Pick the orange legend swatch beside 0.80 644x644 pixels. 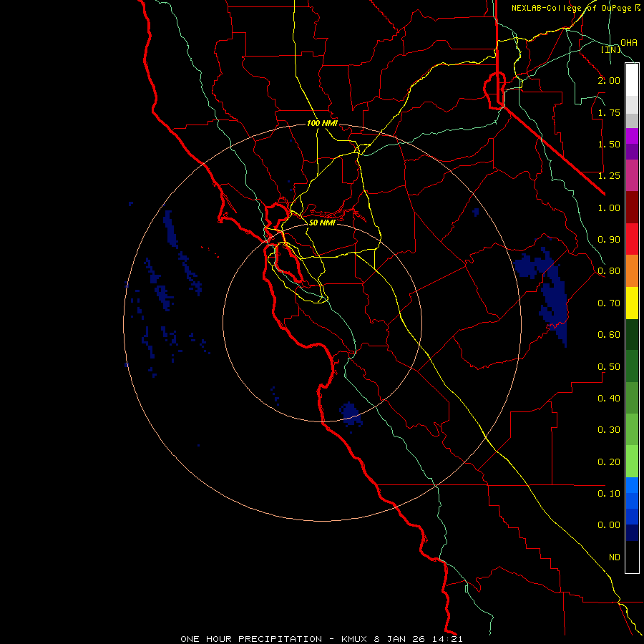click(x=632, y=271)
